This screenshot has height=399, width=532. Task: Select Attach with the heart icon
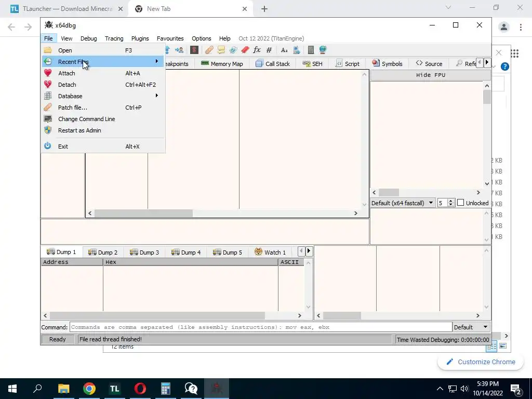tap(103, 73)
